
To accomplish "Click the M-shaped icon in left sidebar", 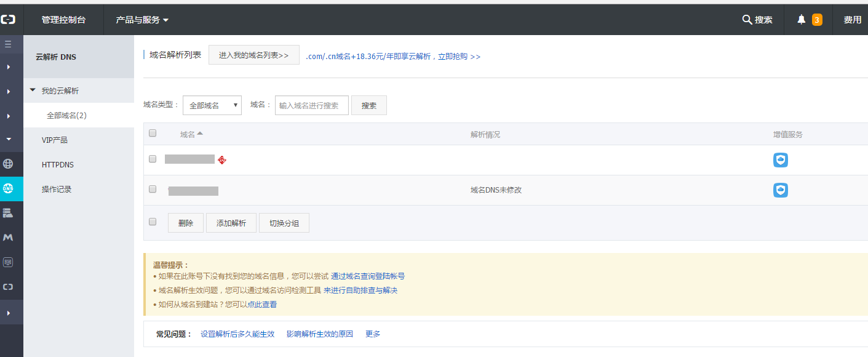I will tap(8, 237).
